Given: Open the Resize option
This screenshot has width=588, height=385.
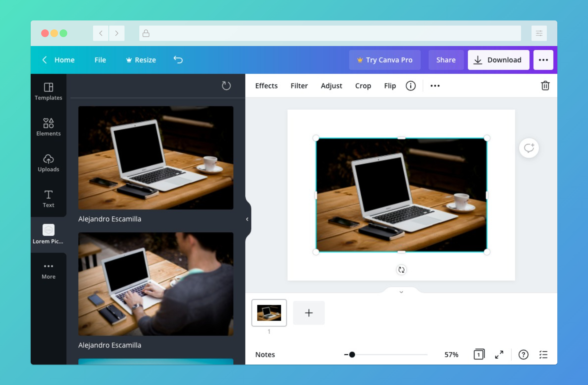Looking at the screenshot, I should [141, 60].
